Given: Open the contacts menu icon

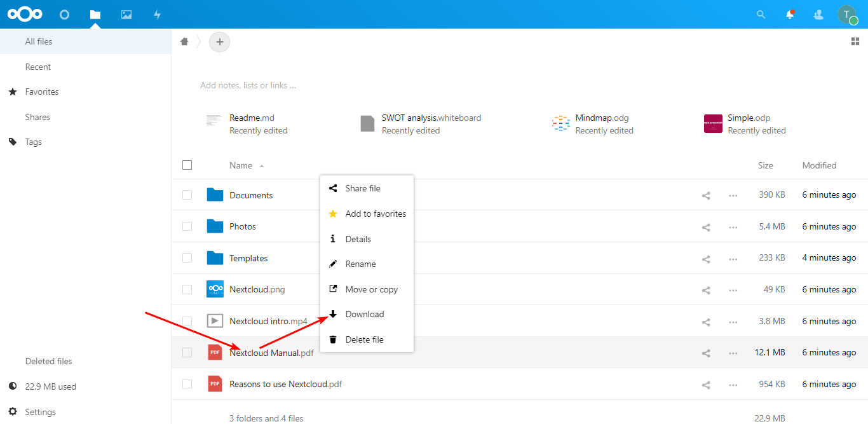Looking at the screenshot, I should [x=818, y=14].
